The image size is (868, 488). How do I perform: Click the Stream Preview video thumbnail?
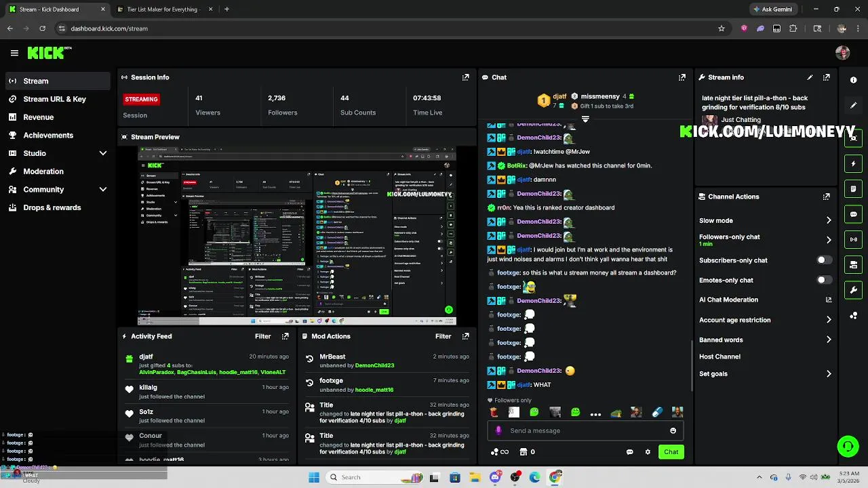click(x=297, y=237)
